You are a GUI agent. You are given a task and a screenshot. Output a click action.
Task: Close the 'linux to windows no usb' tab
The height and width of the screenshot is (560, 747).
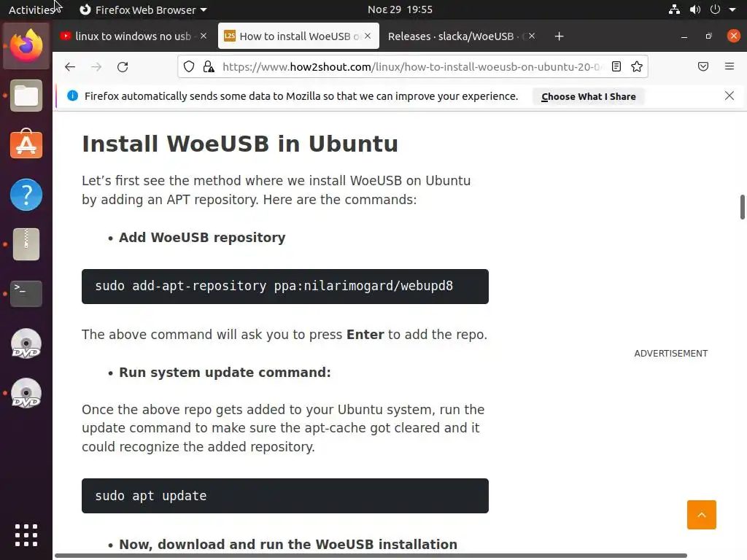[x=204, y=36]
